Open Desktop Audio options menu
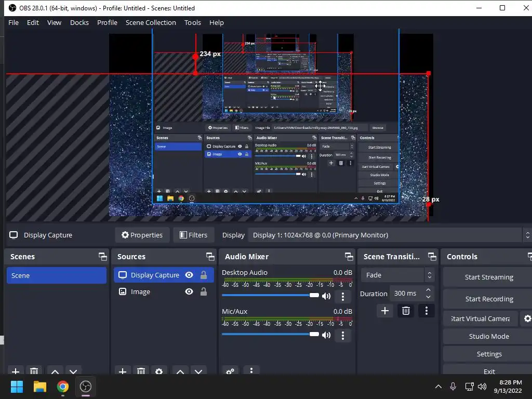The height and width of the screenshot is (399, 532). (x=343, y=297)
